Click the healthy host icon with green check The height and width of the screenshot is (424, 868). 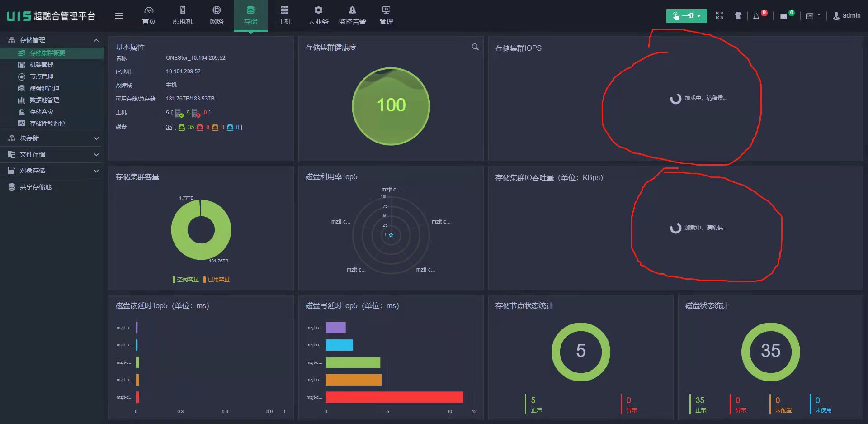tap(179, 113)
